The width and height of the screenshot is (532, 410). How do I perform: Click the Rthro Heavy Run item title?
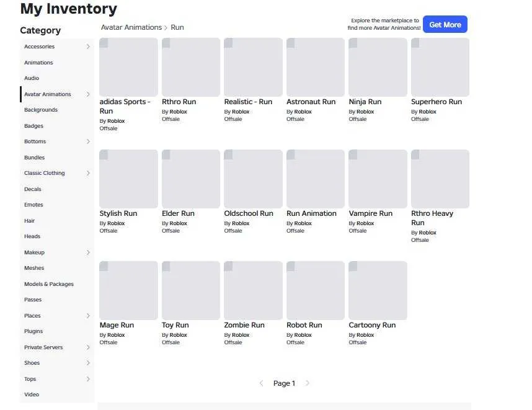432,218
